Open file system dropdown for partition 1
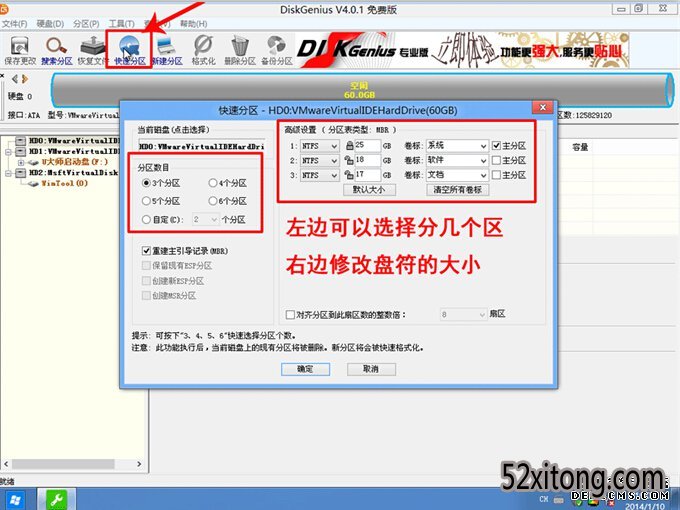The width and height of the screenshot is (680, 510). [x=320, y=146]
